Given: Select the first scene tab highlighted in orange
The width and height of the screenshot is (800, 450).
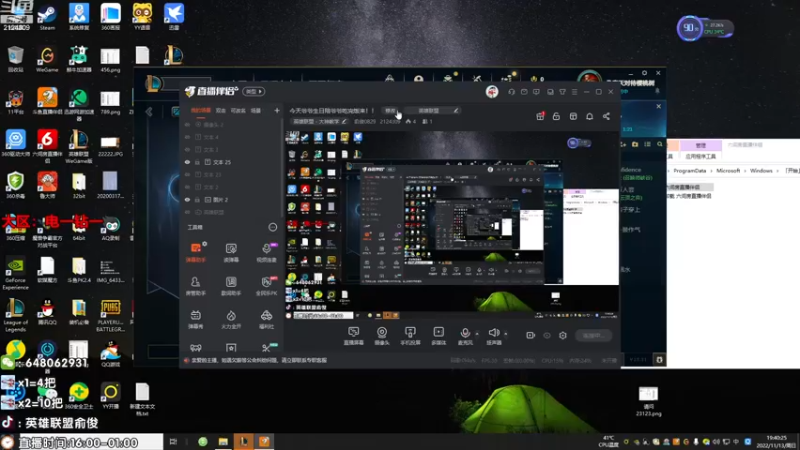Looking at the screenshot, I should (x=201, y=110).
